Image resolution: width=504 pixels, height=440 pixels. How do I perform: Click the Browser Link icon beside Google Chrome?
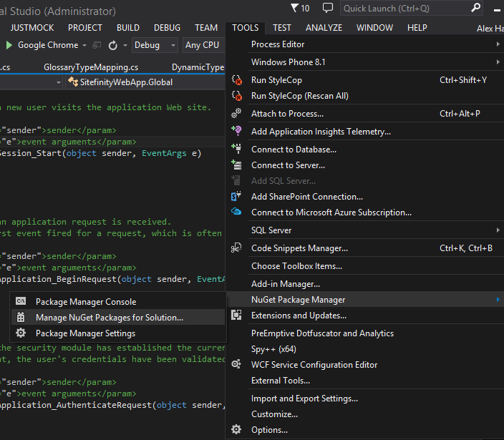[97, 45]
